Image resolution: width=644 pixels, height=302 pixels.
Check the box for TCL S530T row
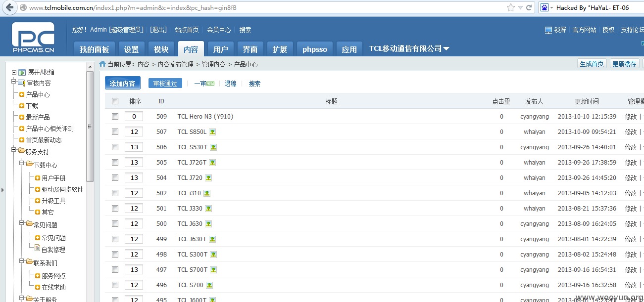pyautogui.click(x=115, y=147)
